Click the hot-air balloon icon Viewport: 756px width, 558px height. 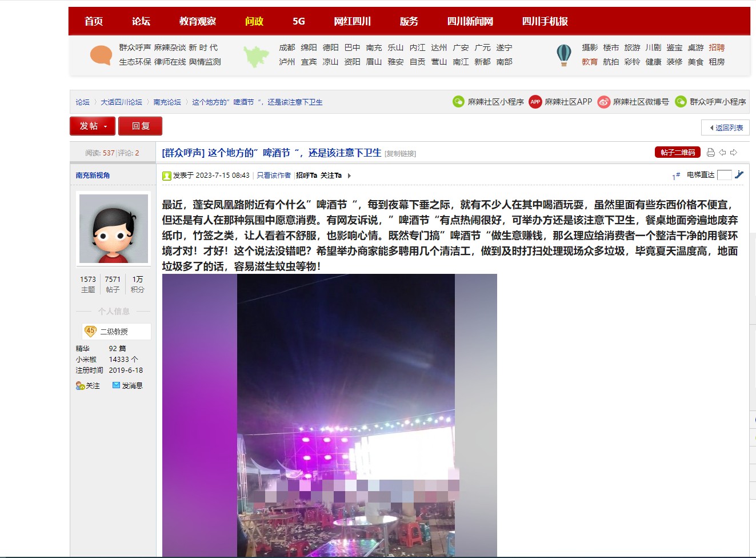(563, 55)
